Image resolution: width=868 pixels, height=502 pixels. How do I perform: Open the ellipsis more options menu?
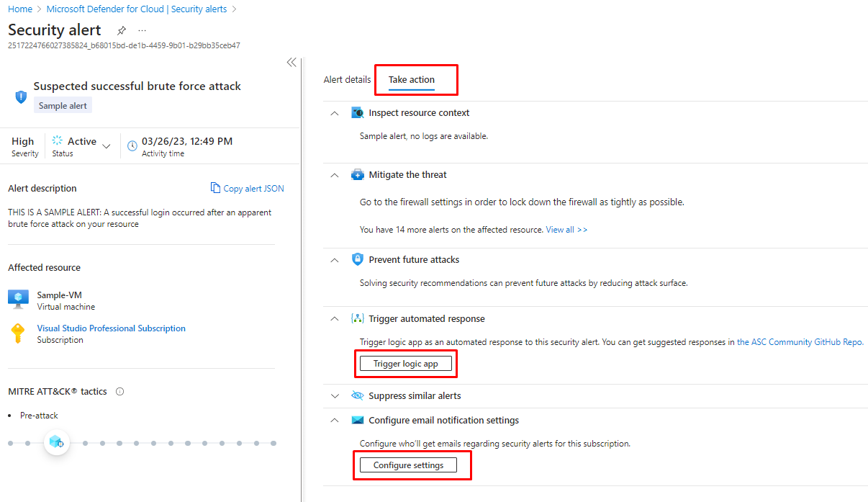(x=142, y=30)
